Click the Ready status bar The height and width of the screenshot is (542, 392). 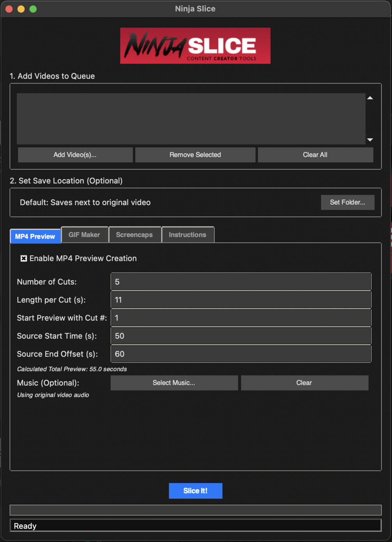coord(195,526)
